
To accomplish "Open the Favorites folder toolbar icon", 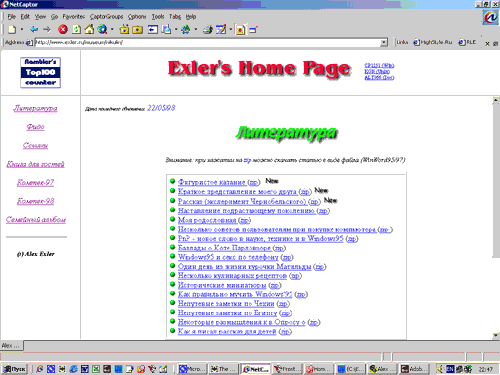I will 124,30.
